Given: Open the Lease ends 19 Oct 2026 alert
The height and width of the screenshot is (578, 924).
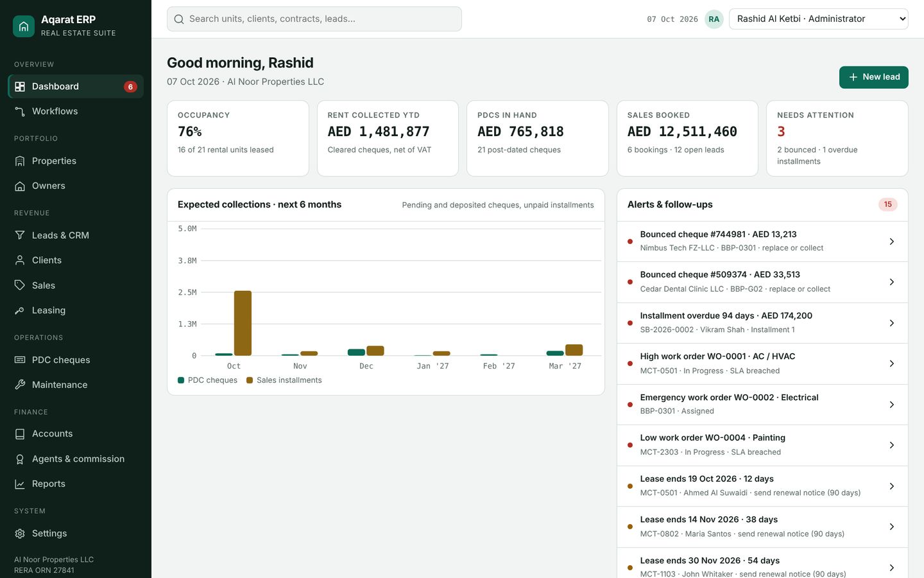Looking at the screenshot, I should [x=762, y=486].
